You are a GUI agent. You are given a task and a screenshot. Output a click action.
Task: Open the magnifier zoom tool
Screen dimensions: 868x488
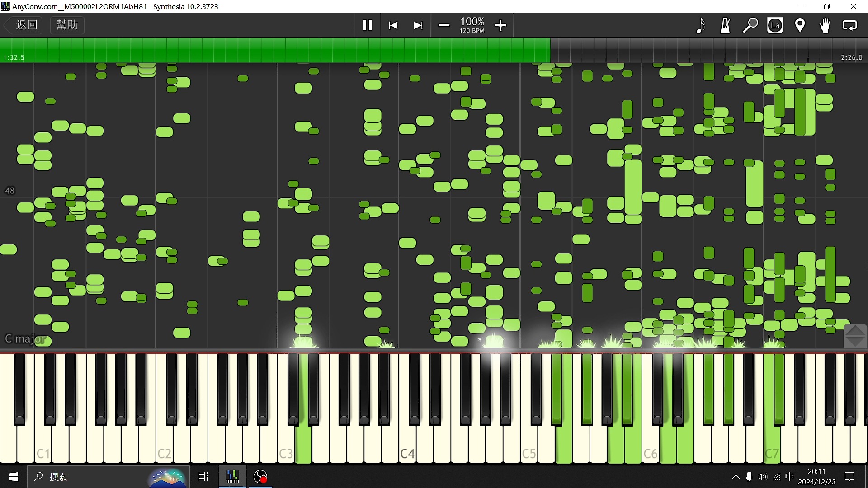pyautogui.click(x=750, y=25)
